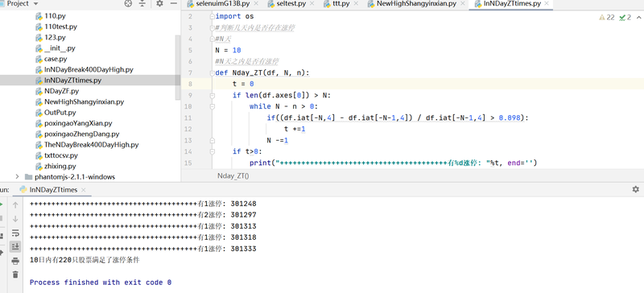Open poxingaoYangXian.py in Project tree
The width and height of the screenshot is (644, 293).
(x=78, y=123)
